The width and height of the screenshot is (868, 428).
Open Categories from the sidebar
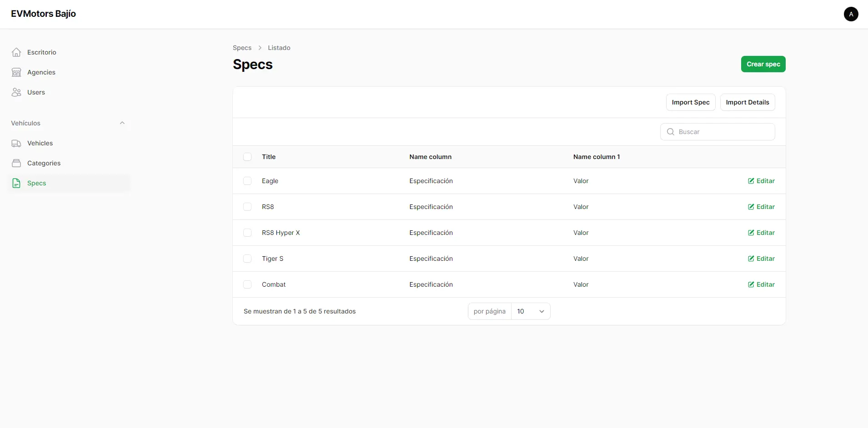(69, 163)
